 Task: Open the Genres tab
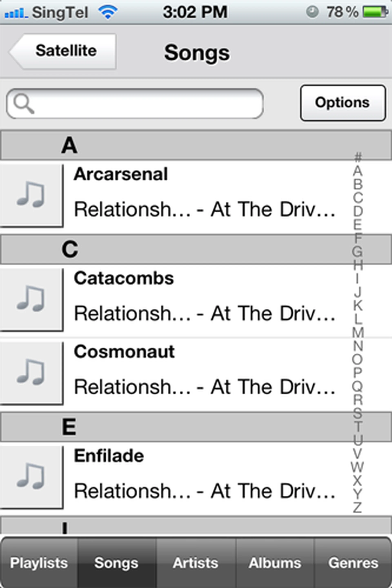353,563
